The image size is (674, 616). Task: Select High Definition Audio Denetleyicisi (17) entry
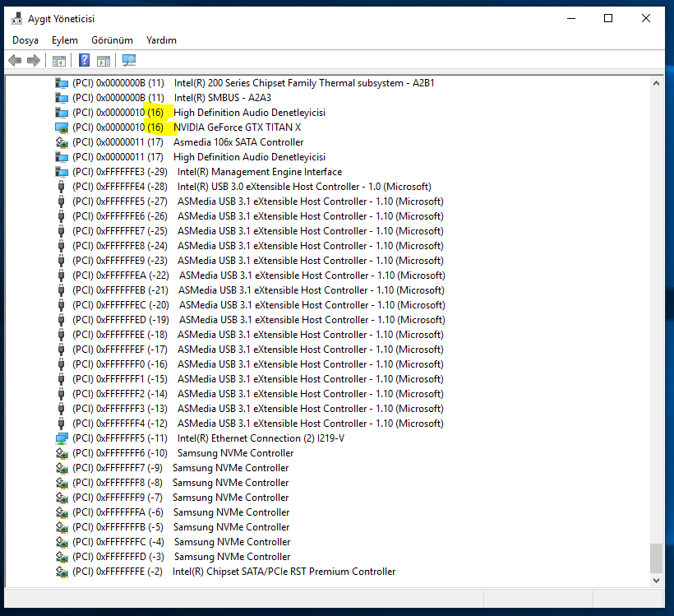[x=199, y=157]
